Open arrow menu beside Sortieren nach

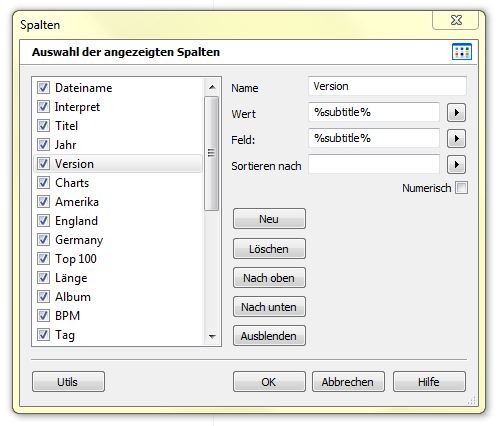pos(456,164)
